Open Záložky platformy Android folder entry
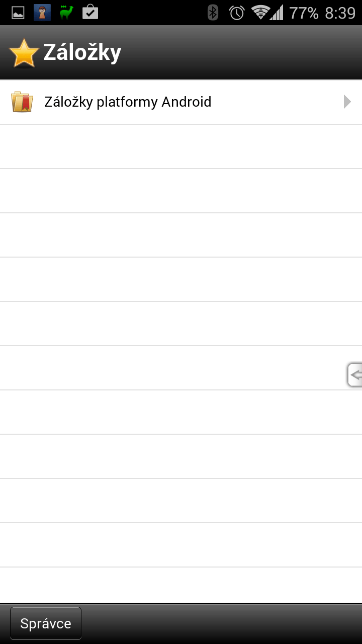 click(x=181, y=102)
